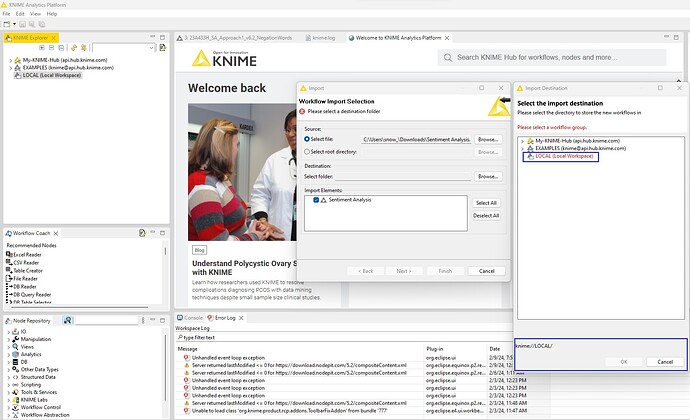
Task: Open the File menu
Action: tap(6, 14)
